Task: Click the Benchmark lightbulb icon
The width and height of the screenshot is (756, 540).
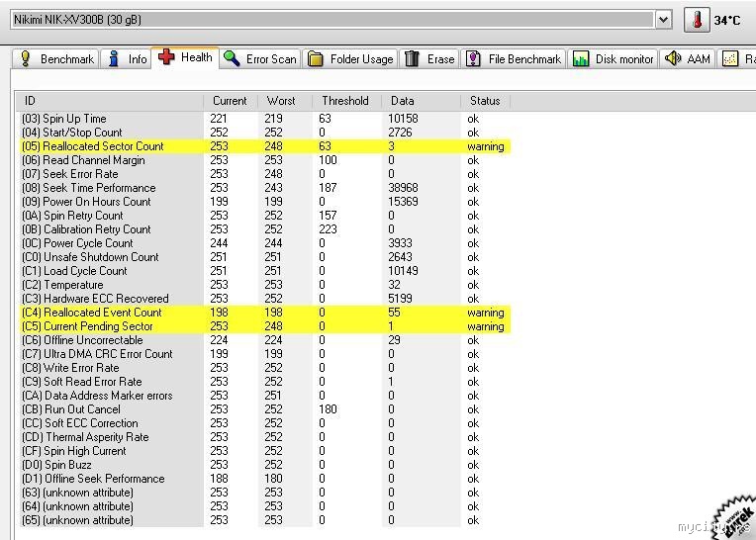Action: [26, 58]
